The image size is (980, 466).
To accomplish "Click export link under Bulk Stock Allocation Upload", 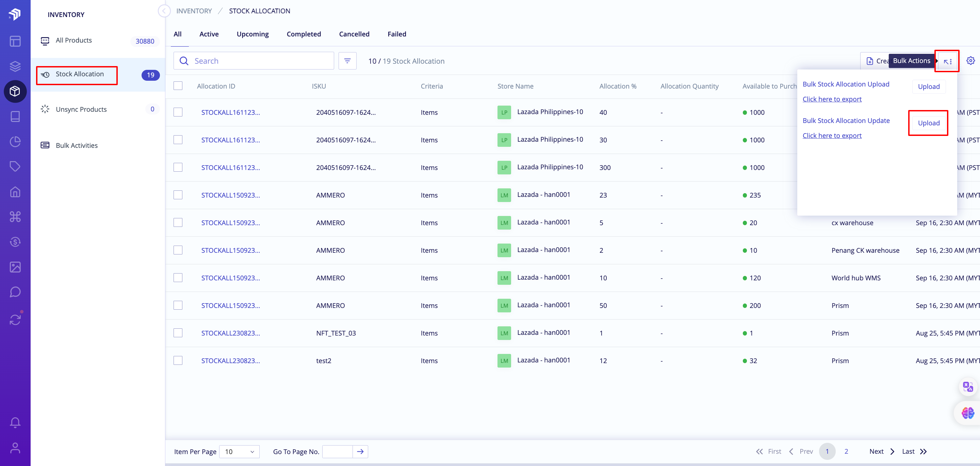I will (x=832, y=99).
